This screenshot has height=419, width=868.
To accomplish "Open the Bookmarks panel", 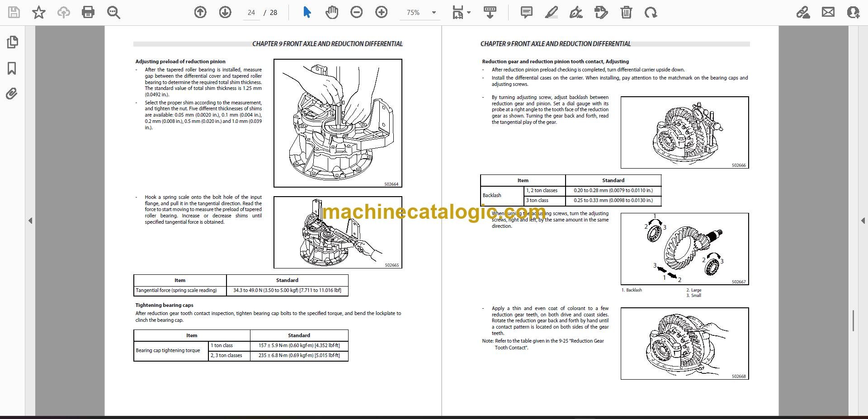I will (12, 68).
